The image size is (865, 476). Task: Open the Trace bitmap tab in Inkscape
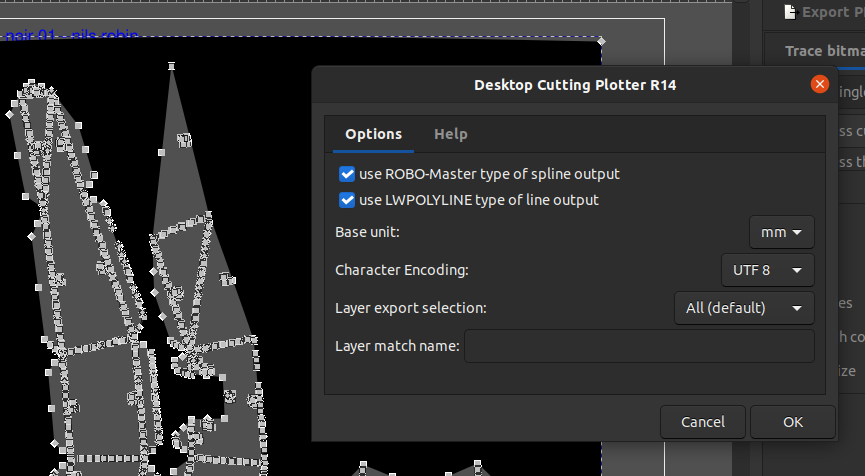(824, 51)
